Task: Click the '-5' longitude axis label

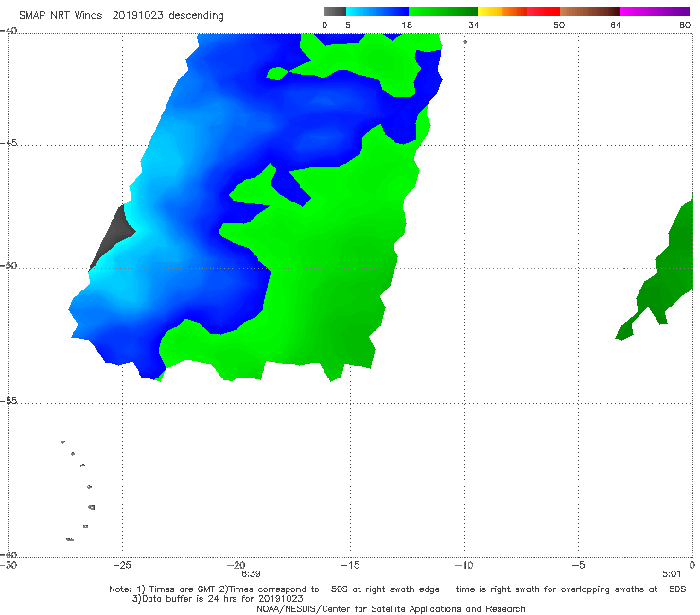Action: click(x=578, y=565)
